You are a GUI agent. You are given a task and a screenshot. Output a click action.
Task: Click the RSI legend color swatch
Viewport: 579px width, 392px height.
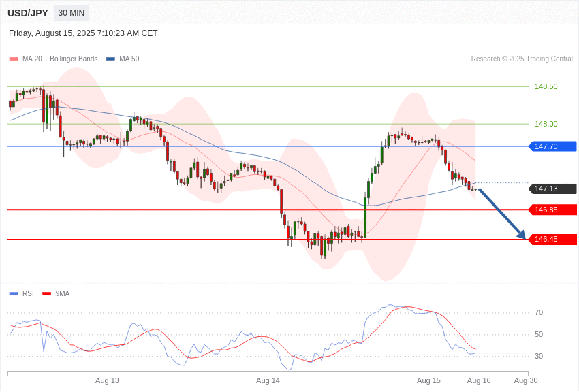(14, 293)
